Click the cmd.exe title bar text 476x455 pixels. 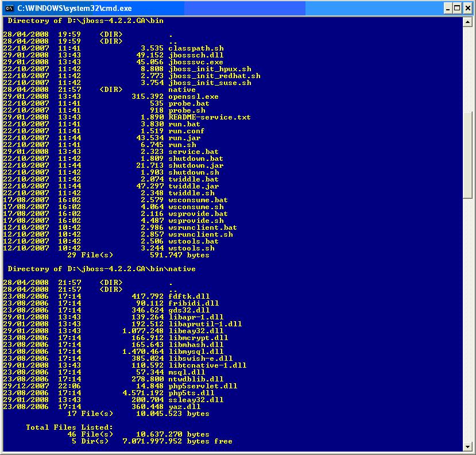point(75,8)
